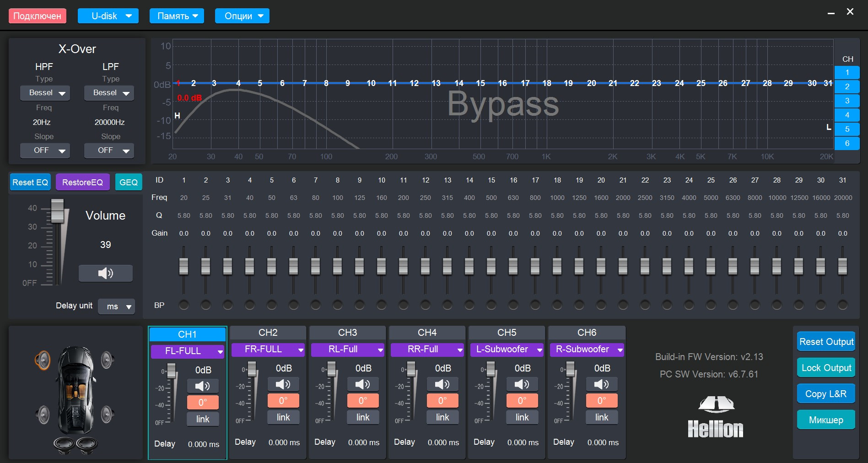Open the Опции menu
Image resolution: width=868 pixels, height=463 pixels.
click(x=242, y=16)
